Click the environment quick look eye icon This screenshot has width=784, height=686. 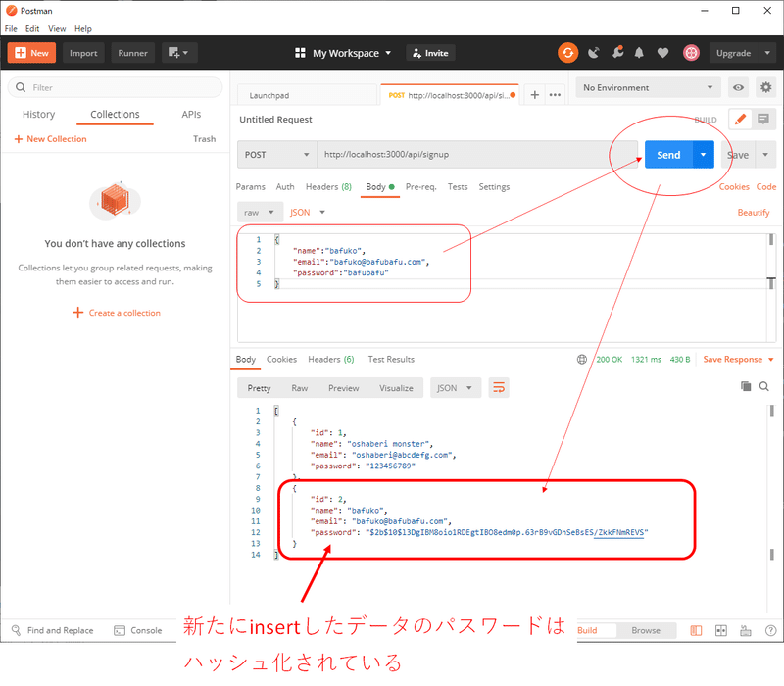pyautogui.click(x=738, y=87)
